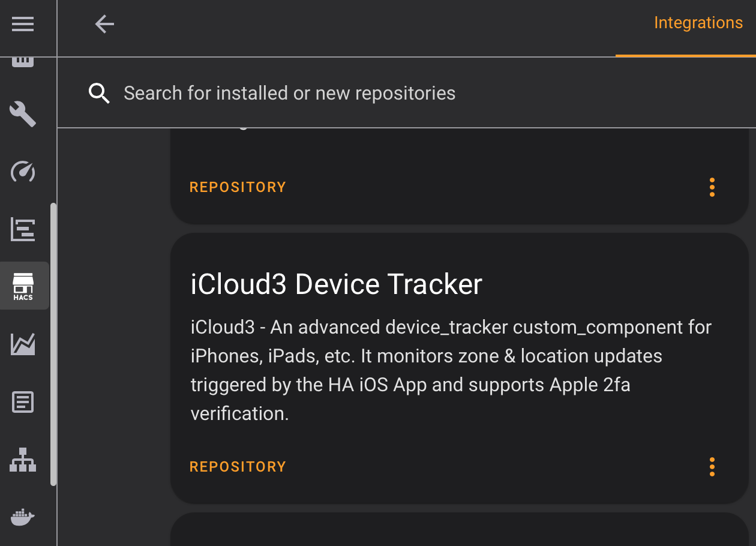Open the area chart history sidebar item
Screen dimensions: 756x546
(23, 344)
